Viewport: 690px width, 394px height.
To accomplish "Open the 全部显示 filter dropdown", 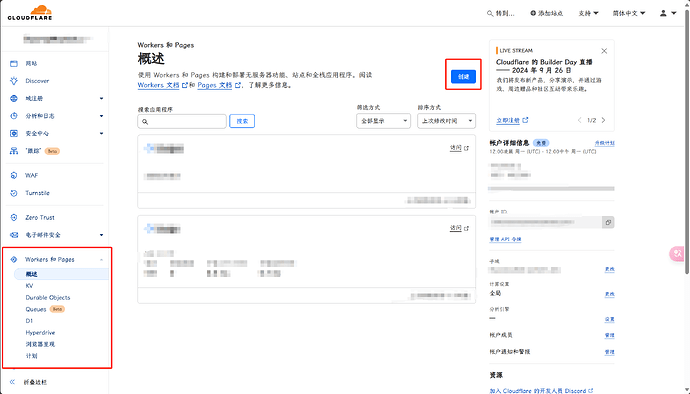I will [x=383, y=121].
